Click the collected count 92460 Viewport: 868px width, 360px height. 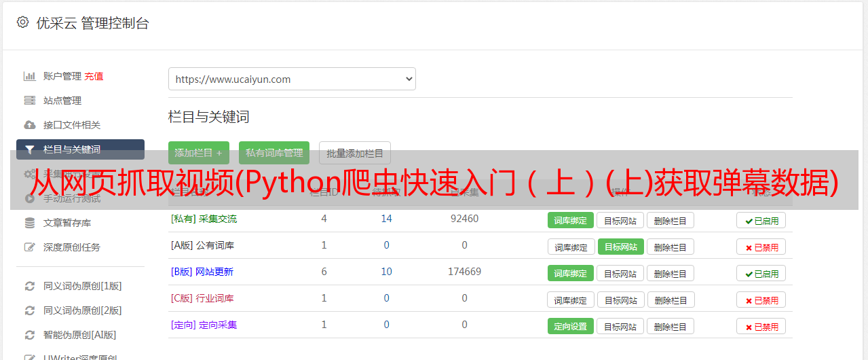(464, 219)
